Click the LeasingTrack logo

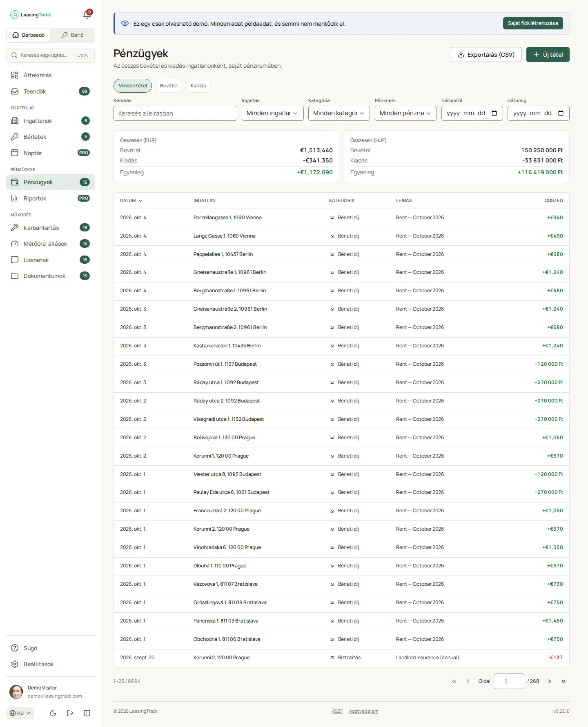pyautogui.click(x=31, y=15)
